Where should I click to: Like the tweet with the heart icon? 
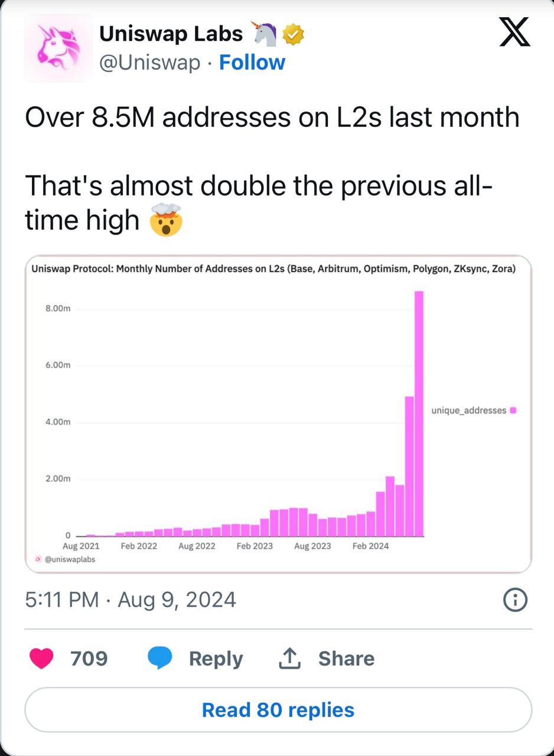41,658
